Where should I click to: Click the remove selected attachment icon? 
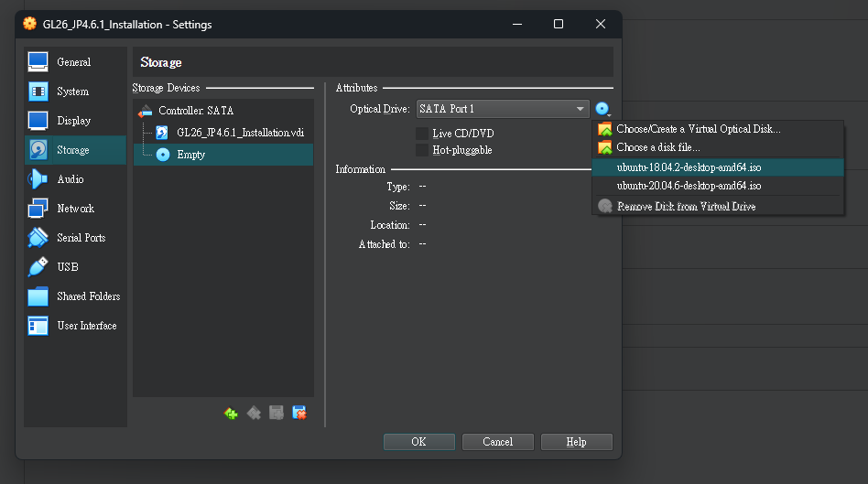coord(299,414)
